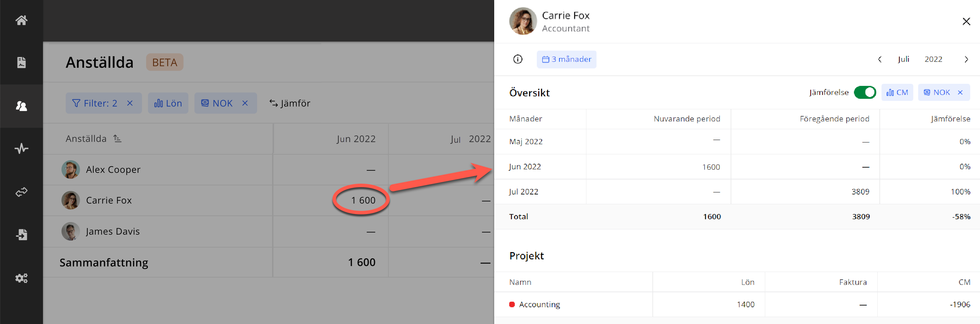The height and width of the screenshot is (324, 980).
Task: Click Alex Cooper's avatar
Action: click(71, 170)
